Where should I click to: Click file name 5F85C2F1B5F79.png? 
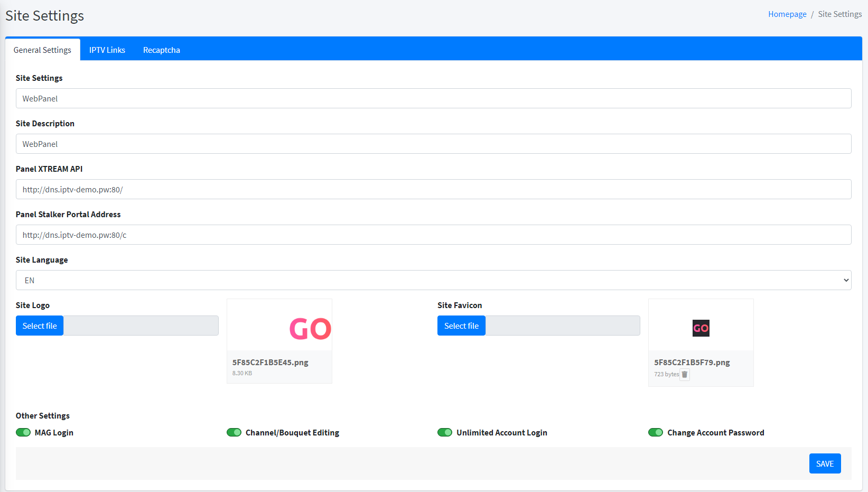pyautogui.click(x=692, y=363)
